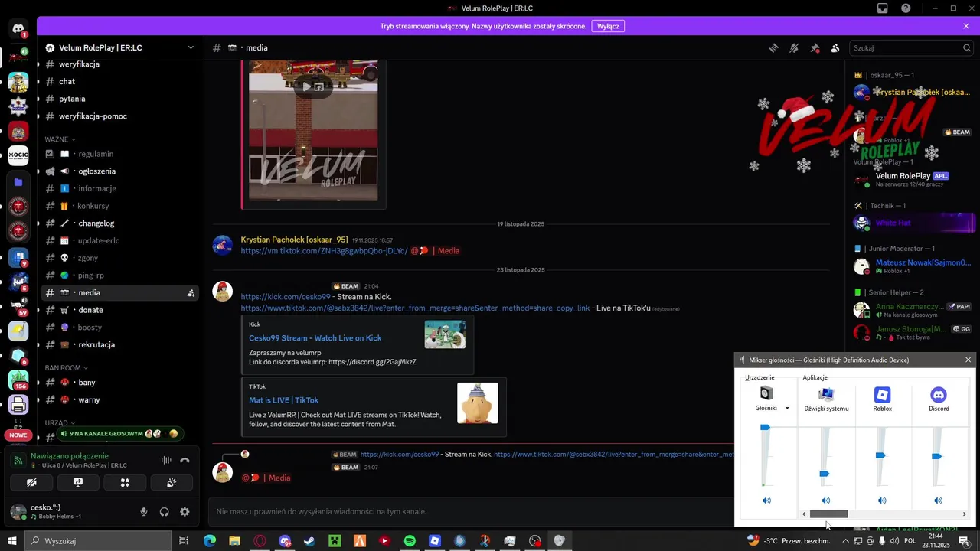
Task: Click the Discord icon in mixer
Action: coord(939,395)
